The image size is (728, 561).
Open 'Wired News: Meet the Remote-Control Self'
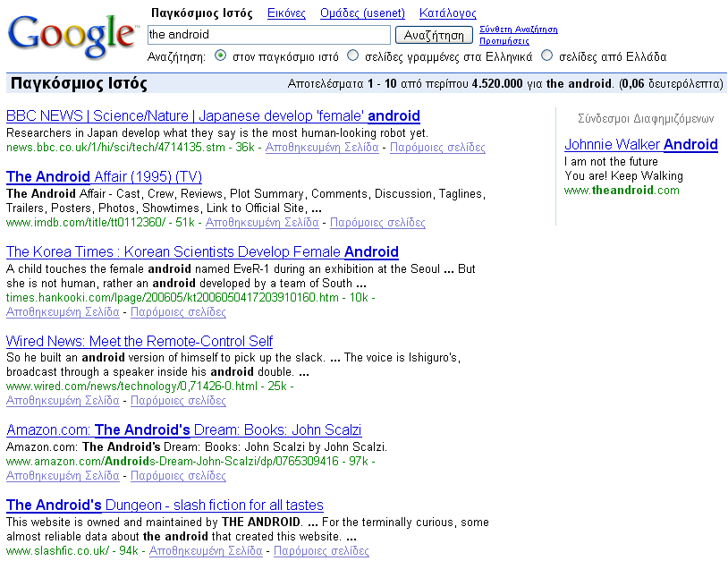pyautogui.click(x=140, y=341)
